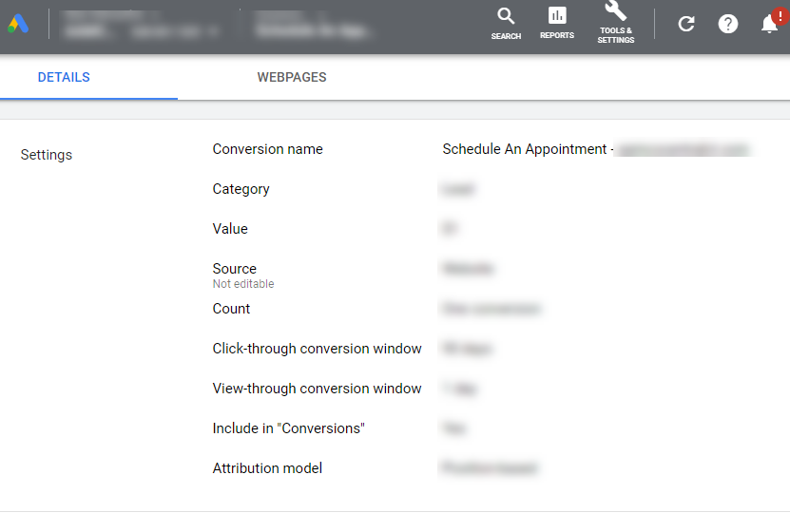Open the Reports chart icon
The image size is (790, 532).
557,23
